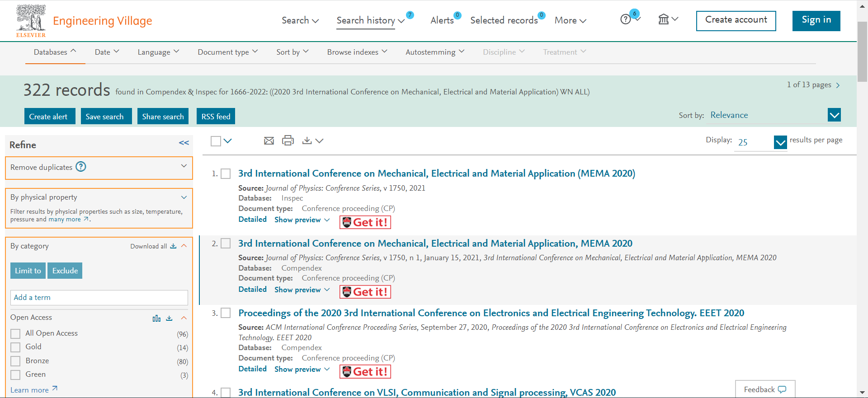Click Save search button
This screenshot has width=868, height=398.
click(106, 116)
